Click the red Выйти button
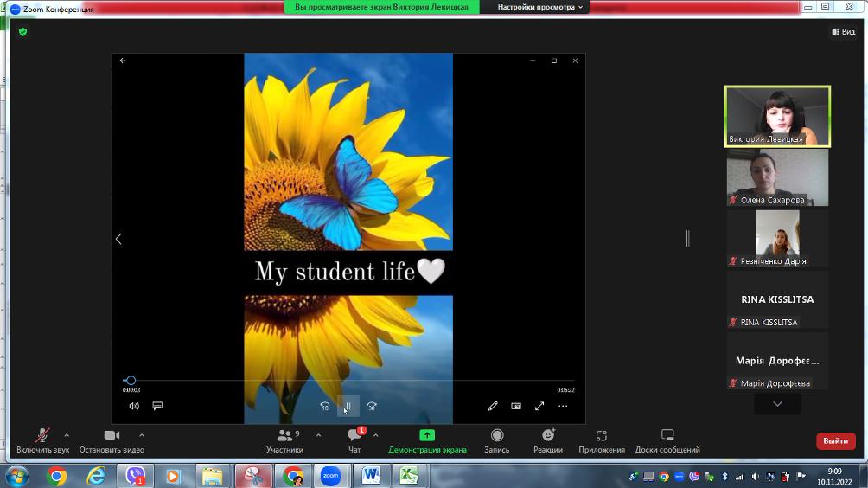This screenshot has height=488, width=868. (835, 441)
